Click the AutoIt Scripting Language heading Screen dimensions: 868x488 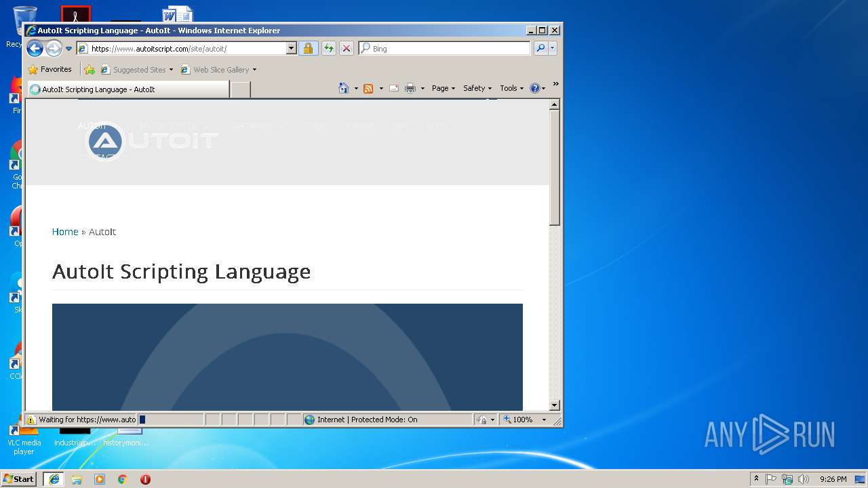pos(182,271)
